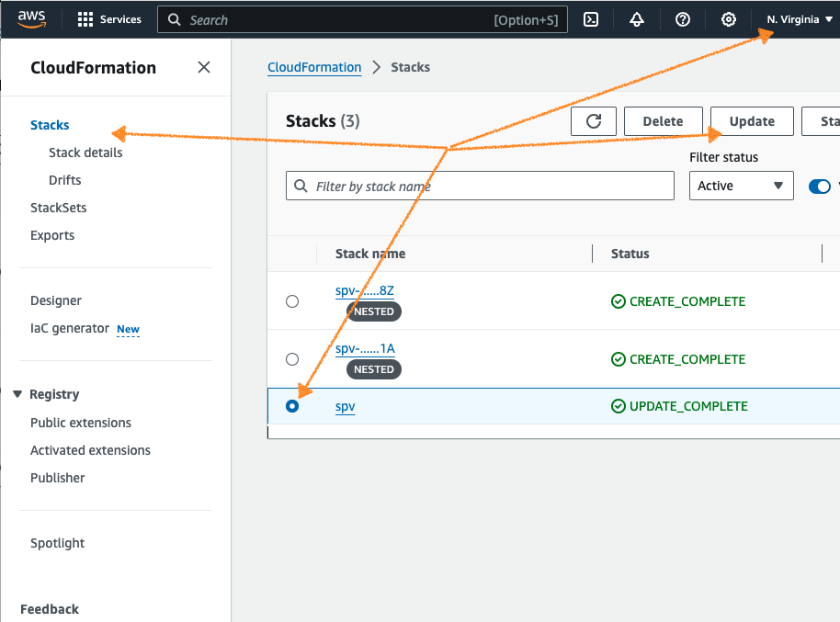The image size is (840, 622).
Task: Click the CloudFormation breadcrumb link
Action: [314, 67]
